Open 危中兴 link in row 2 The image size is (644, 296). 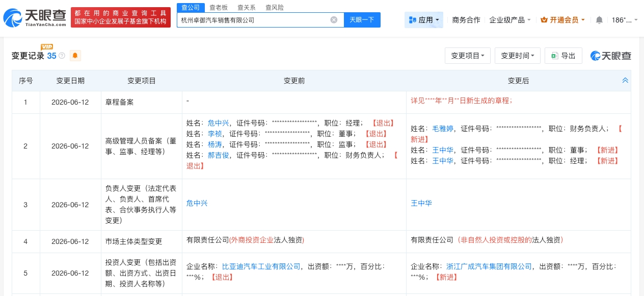pyautogui.click(x=219, y=123)
